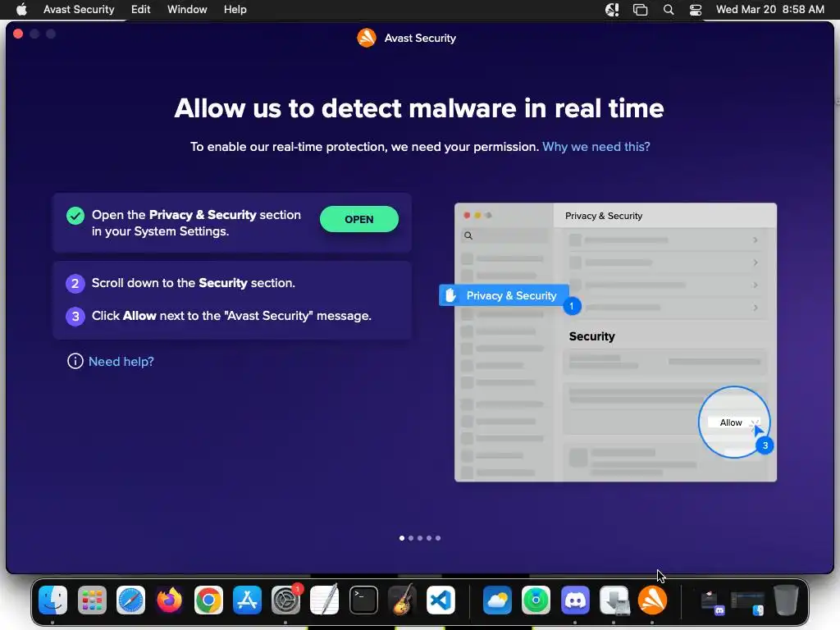This screenshot has width=840, height=630.
Task: Launch Safari from the Dock
Action: pyautogui.click(x=130, y=600)
